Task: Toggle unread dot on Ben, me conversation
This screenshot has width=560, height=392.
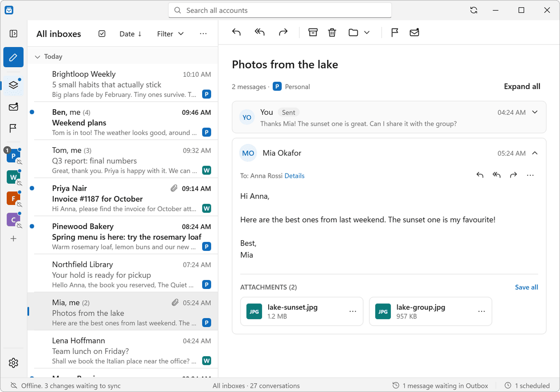Action: [32, 112]
